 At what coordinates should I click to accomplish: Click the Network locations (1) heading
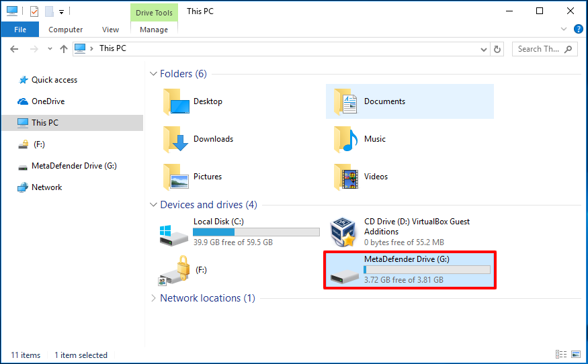tap(208, 298)
